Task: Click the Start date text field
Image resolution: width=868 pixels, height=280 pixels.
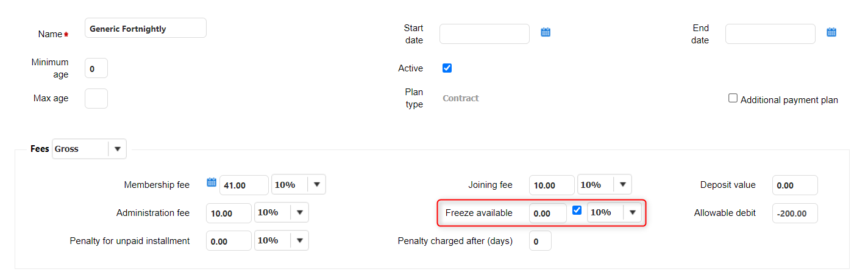Action: (484, 34)
